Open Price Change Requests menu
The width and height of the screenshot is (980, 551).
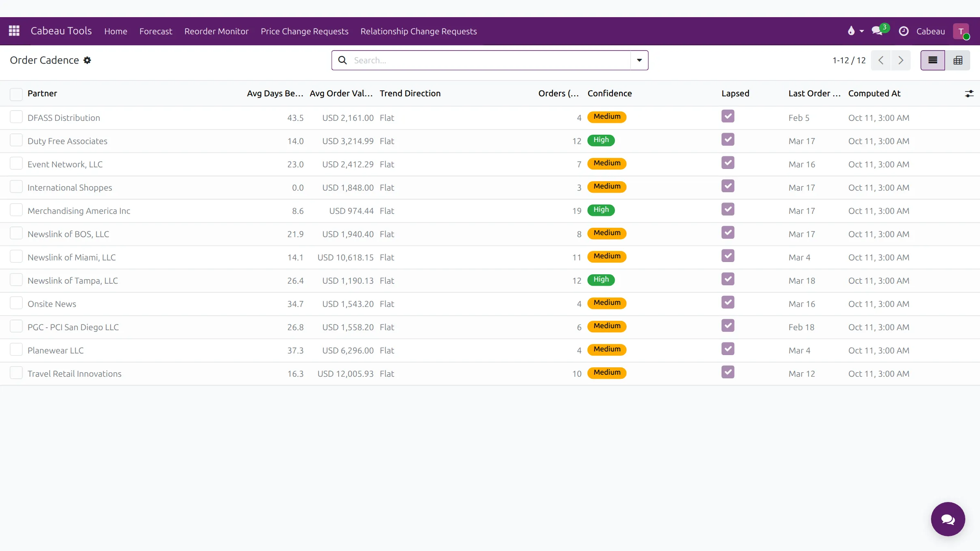click(x=305, y=31)
